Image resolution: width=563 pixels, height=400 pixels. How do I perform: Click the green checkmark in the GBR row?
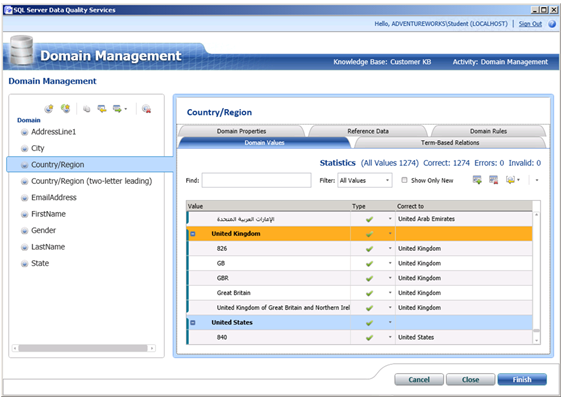[369, 278]
